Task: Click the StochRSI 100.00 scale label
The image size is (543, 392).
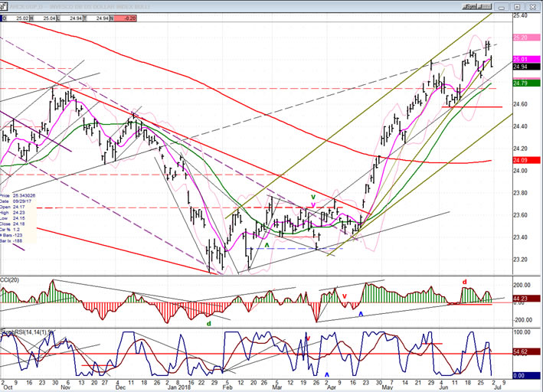Action: (x=522, y=332)
